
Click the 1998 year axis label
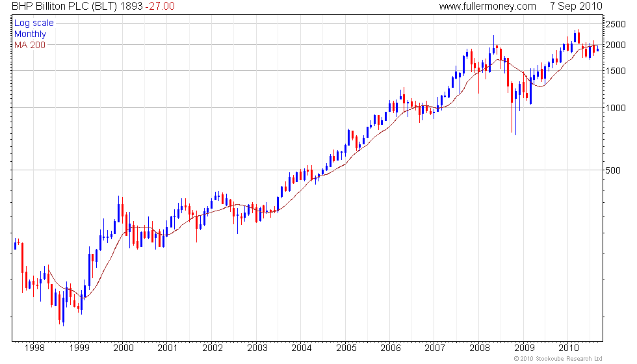34,348
